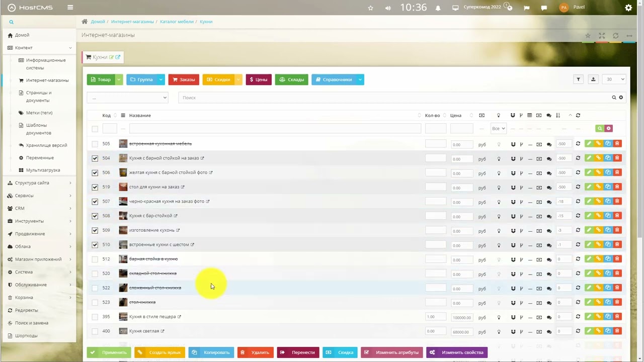Open the items per page dropdown showing 30
The height and width of the screenshot is (362, 644).
[x=615, y=79]
